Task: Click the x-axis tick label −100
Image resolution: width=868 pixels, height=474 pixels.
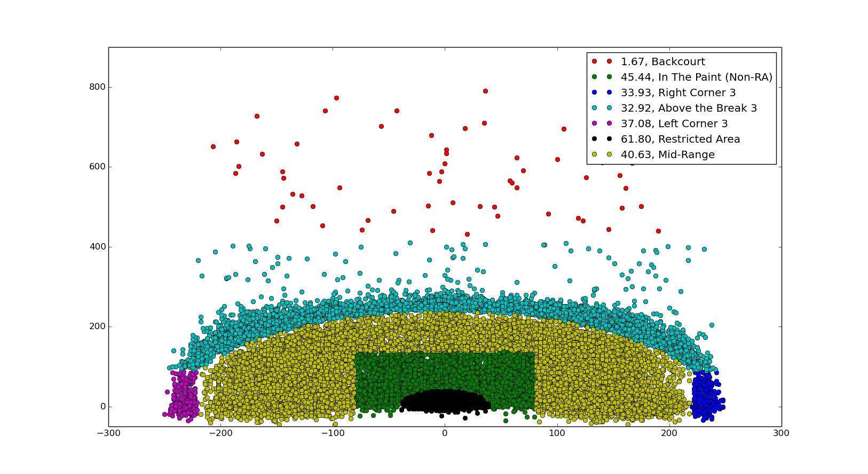Action: pyautogui.click(x=333, y=434)
